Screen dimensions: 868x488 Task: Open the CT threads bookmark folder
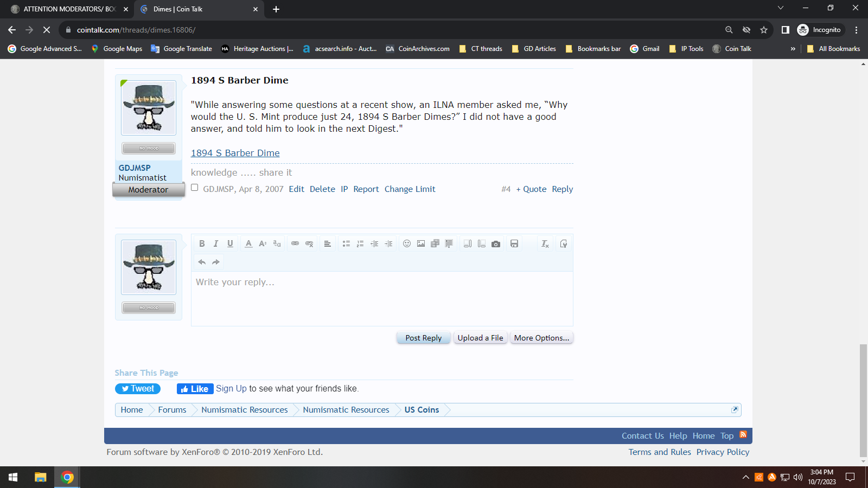click(481, 49)
